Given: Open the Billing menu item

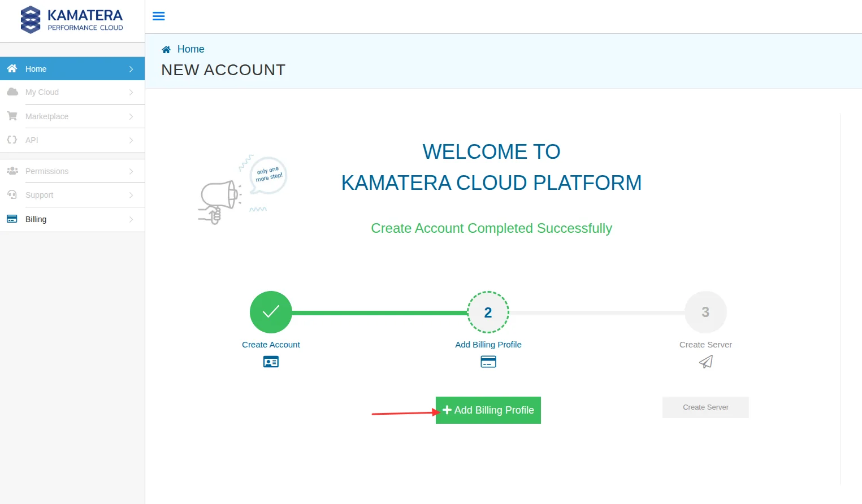Looking at the screenshot, I should 72,219.
